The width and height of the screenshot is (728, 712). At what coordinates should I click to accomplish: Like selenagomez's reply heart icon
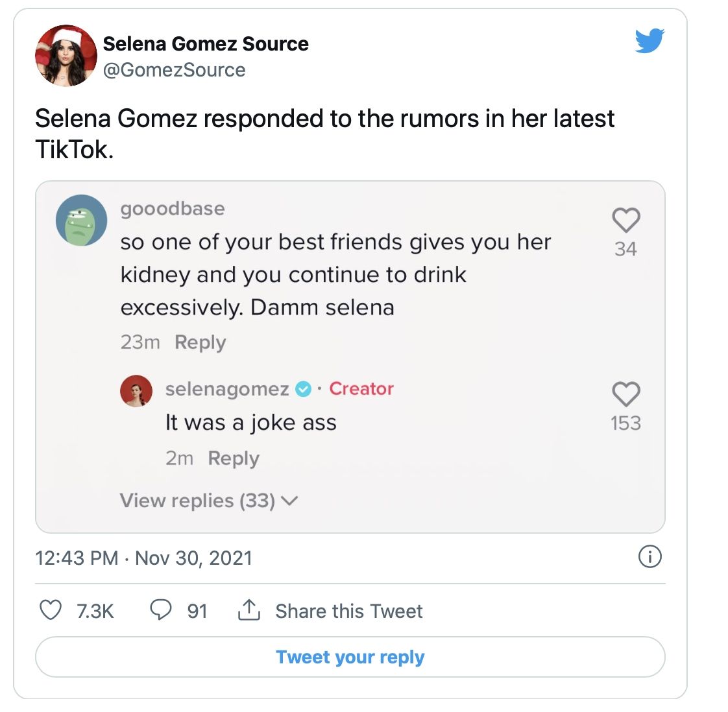tap(626, 394)
